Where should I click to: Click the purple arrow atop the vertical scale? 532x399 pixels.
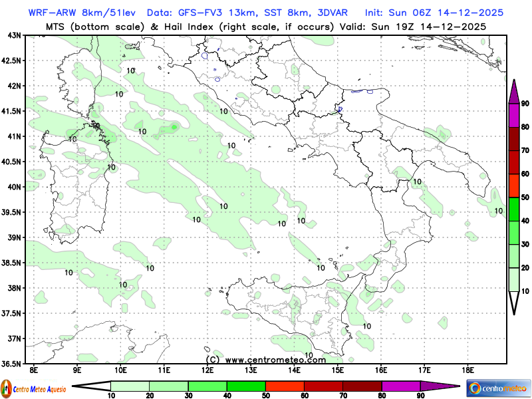click(x=514, y=91)
